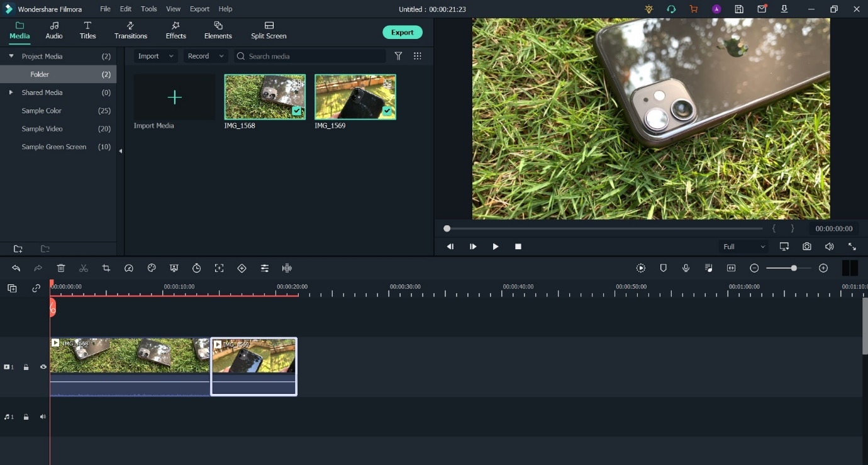
Task: Switch media view with the grid icon
Action: (x=417, y=56)
